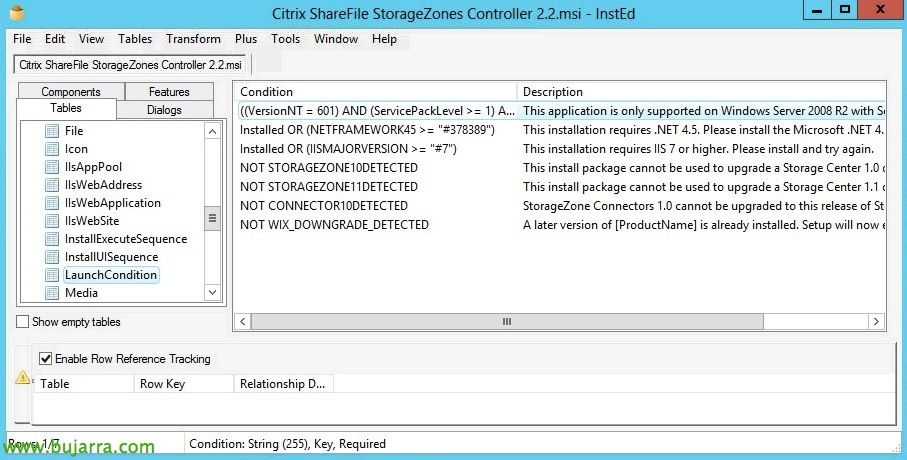This screenshot has height=460, width=907.
Task: Click the horizontal scrollbar thumb in conditions grid
Action: coord(507,322)
